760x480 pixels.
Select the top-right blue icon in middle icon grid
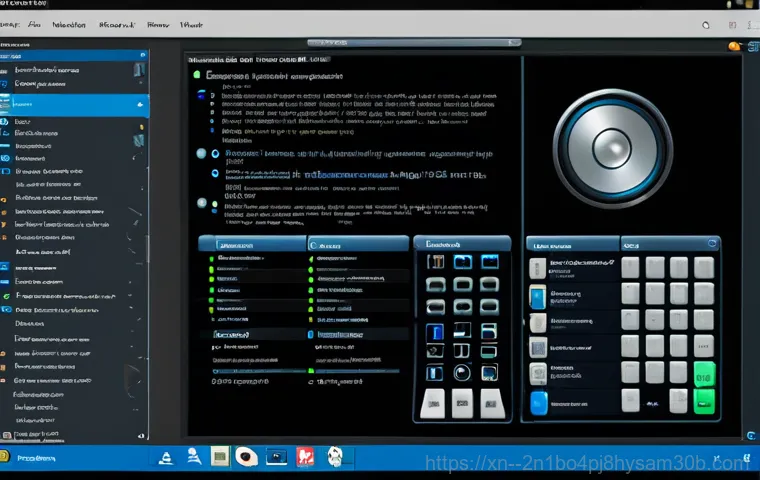point(490,262)
